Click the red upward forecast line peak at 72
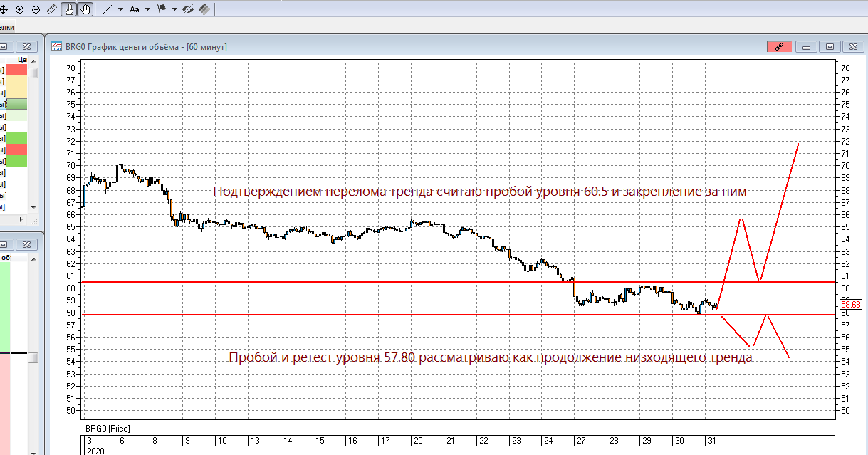This screenshot has height=455, width=868. click(798, 143)
